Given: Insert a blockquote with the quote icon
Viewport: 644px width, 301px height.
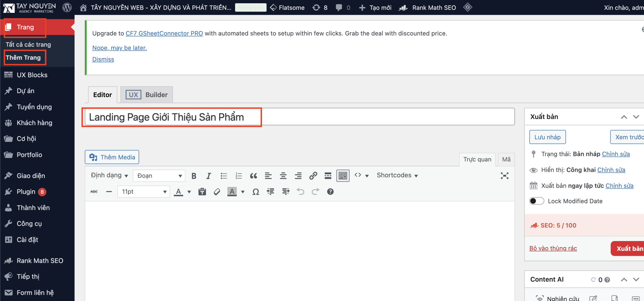Looking at the screenshot, I should pyautogui.click(x=253, y=176).
